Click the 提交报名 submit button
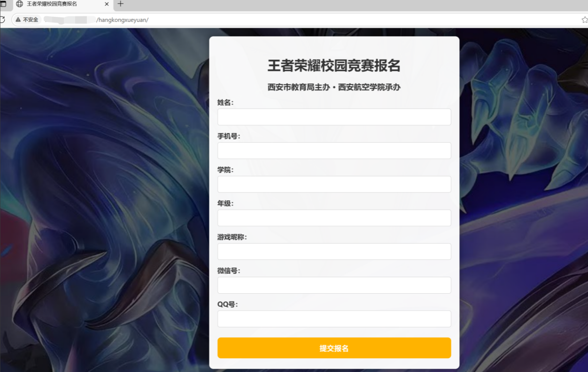This screenshot has width=588, height=372. tap(334, 348)
